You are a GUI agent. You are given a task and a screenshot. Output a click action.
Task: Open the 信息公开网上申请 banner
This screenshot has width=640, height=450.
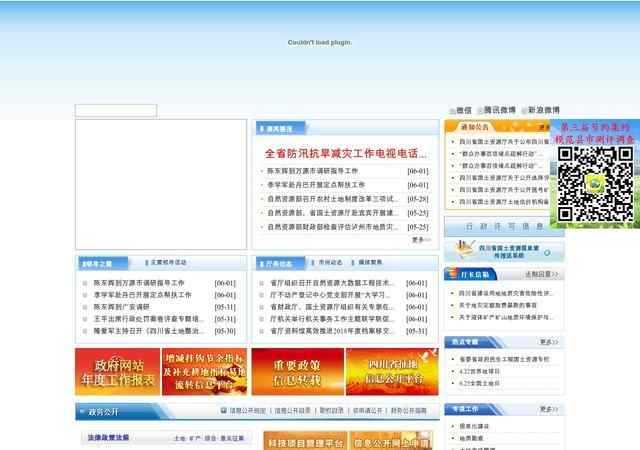point(391,441)
